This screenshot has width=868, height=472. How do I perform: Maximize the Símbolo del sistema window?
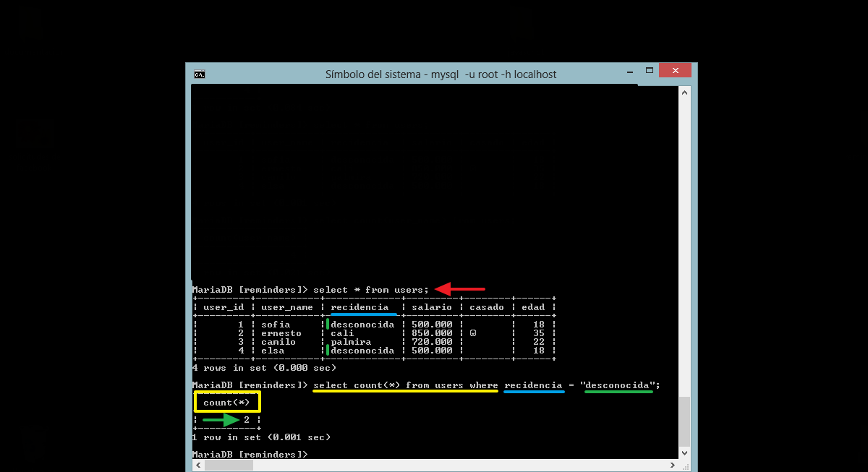[649, 71]
